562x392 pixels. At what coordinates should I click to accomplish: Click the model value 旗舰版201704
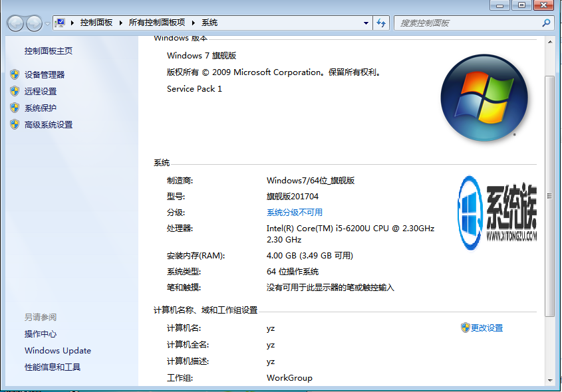(x=293, y=196)
